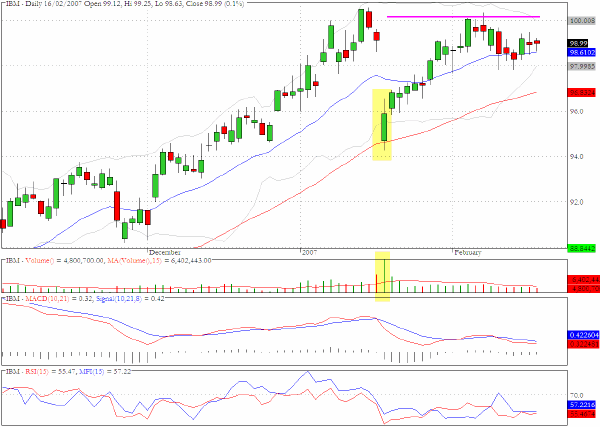The height and width of the screenshot is (427, 600).
Task: Select the red 6,402,44 volume MA label
Action: [x=584, y=280]
